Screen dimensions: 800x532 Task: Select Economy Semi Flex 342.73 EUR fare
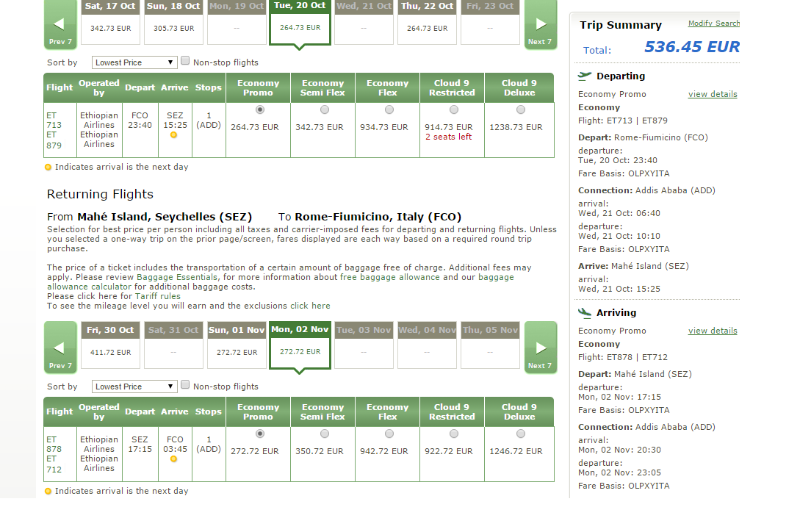click(325, 109)
